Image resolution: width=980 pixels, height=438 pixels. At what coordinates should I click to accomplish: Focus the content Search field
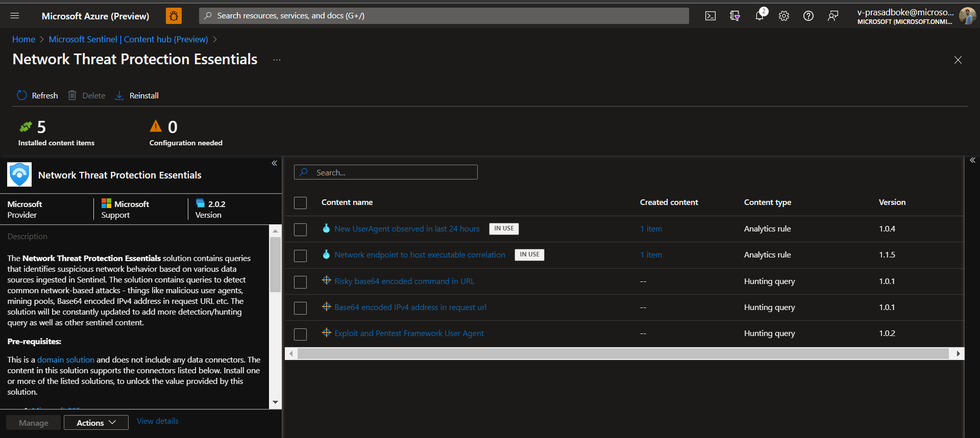click(x=386, y=172)
